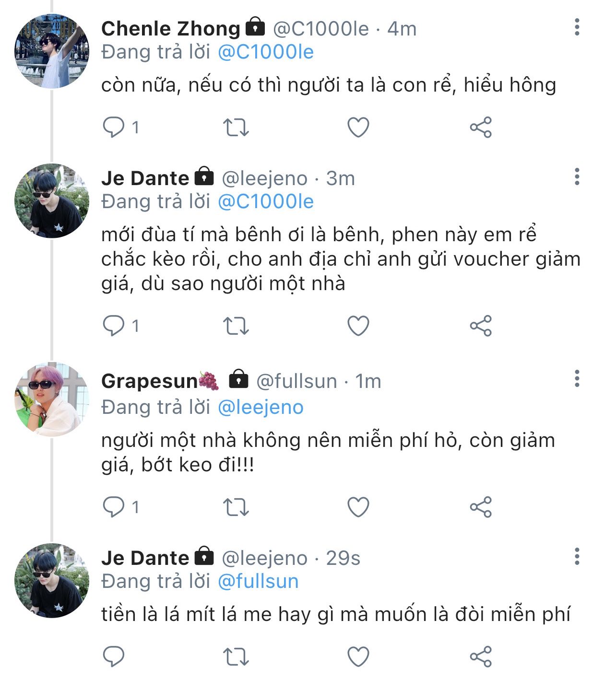Image resolution: width=616 pixels, height=679 pixels.
Task: Reply to Chenle Zhong's tweet
Action: click(x=114, y=128)
